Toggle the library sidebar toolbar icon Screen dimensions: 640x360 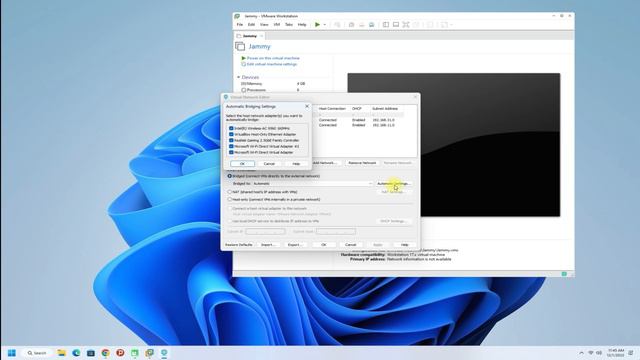[386, 24]
